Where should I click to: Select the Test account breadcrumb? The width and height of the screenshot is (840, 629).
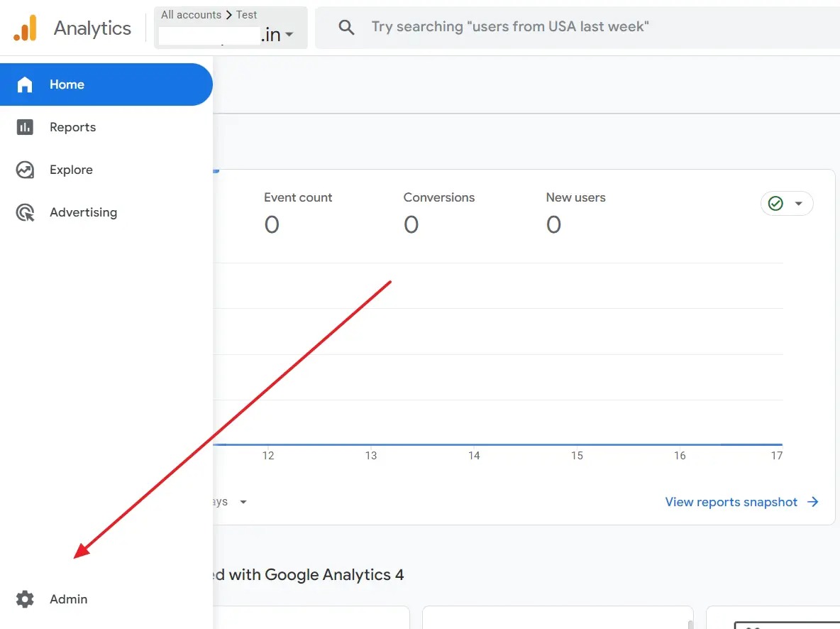[246, 14]
